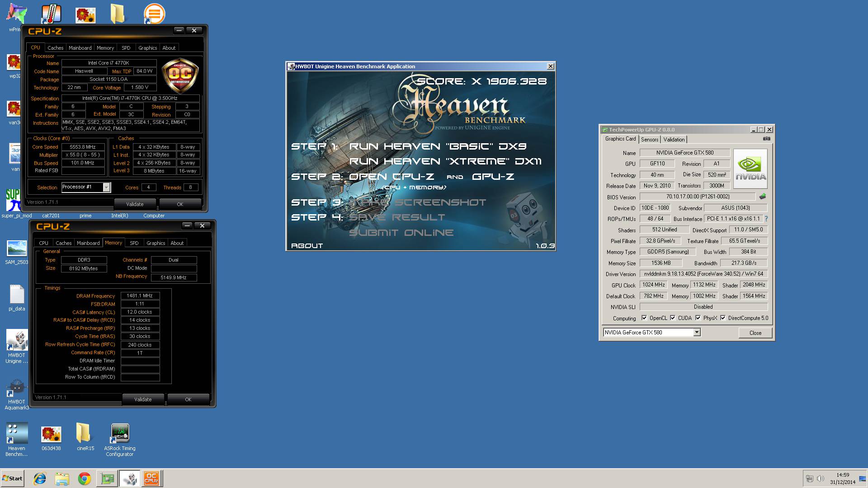Switch to Caches tab in top CPU-Z window
The height and width of the screenshot is (488, 868).
[56, 48]
